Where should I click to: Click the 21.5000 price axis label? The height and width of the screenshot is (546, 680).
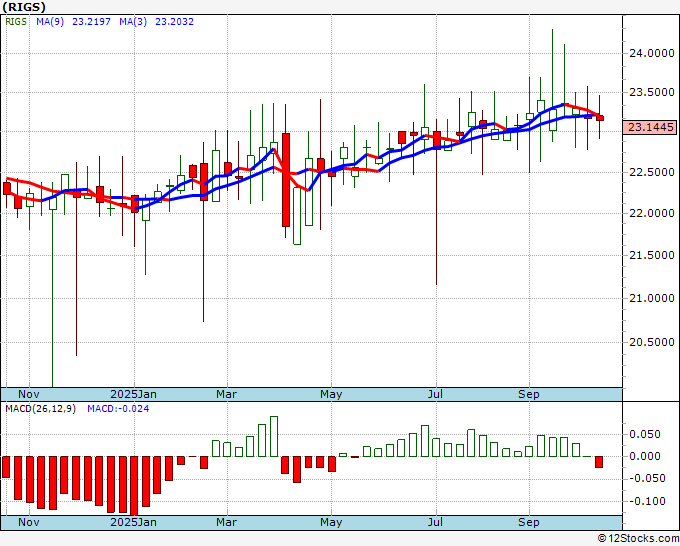pos(652,255)
